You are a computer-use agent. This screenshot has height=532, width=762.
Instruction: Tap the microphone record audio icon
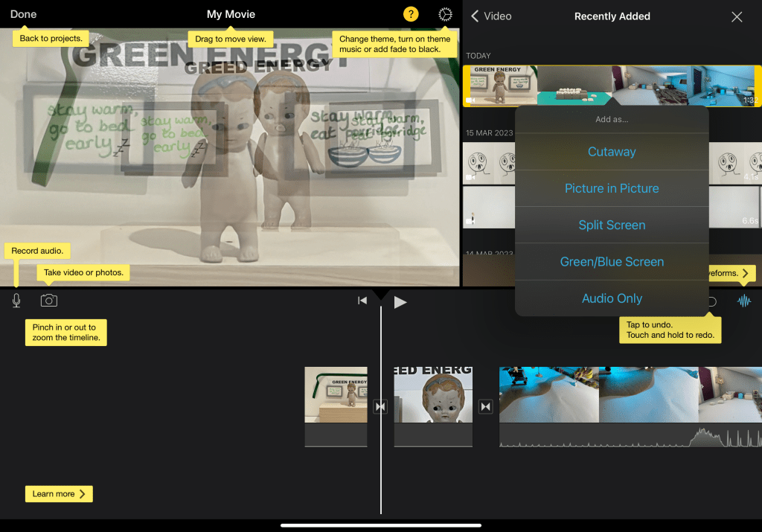(x=16, y=301)
